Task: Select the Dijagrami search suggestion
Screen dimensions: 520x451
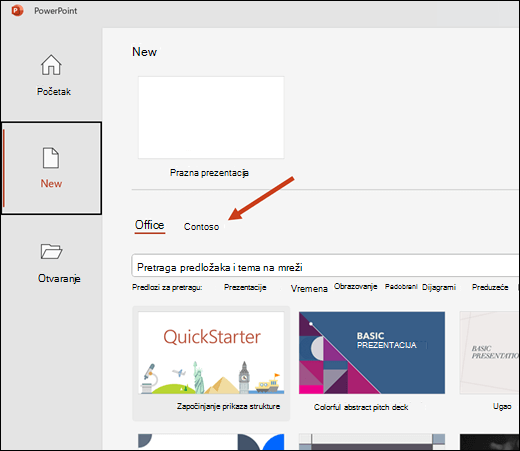Action: click(439, 287)
